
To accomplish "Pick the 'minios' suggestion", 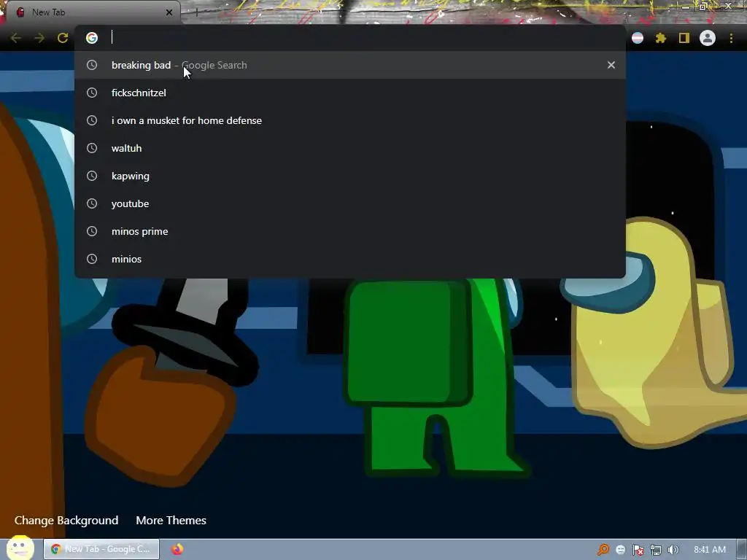I will coord(350,259).
